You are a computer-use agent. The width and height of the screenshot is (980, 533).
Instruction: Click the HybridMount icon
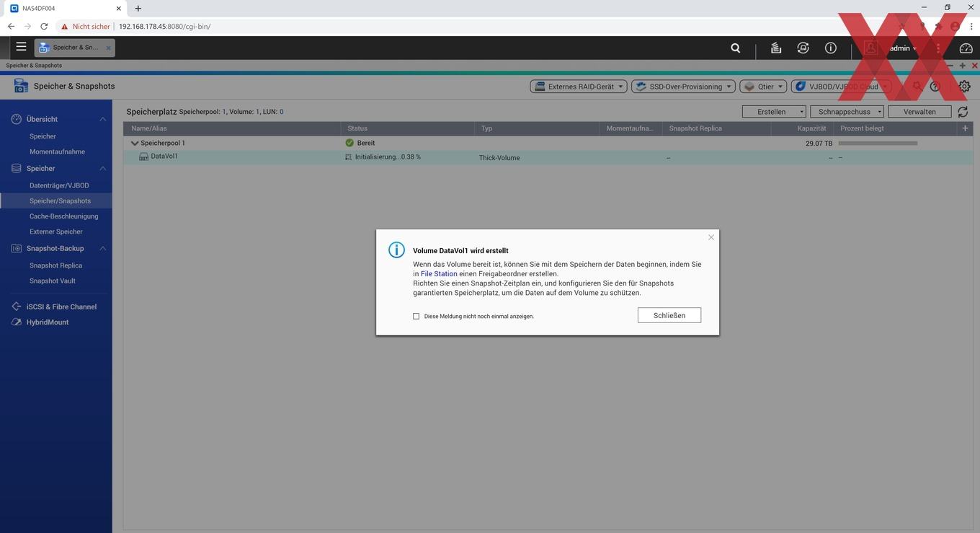(16, 322)
